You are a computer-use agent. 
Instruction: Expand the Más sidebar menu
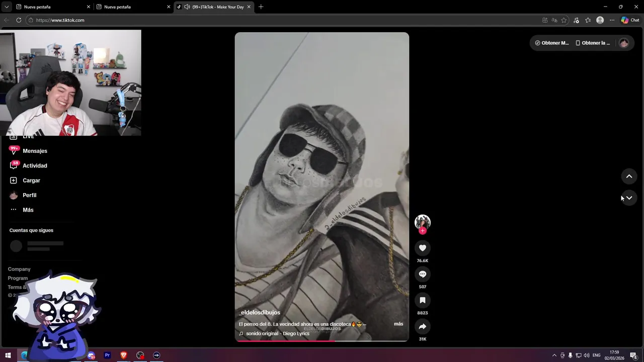(x=28, y=210)
